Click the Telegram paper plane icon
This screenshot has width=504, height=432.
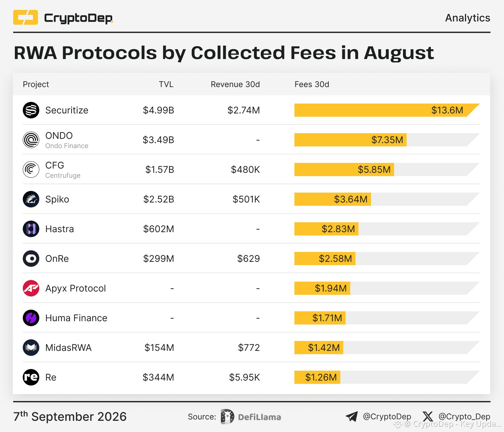(352, 417)
